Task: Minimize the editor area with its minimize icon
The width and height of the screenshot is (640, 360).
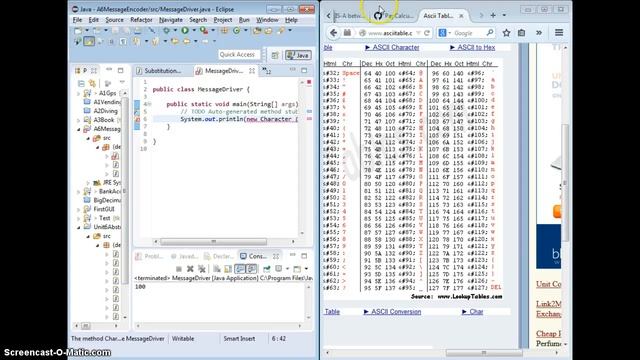Action: click(293, 70)
